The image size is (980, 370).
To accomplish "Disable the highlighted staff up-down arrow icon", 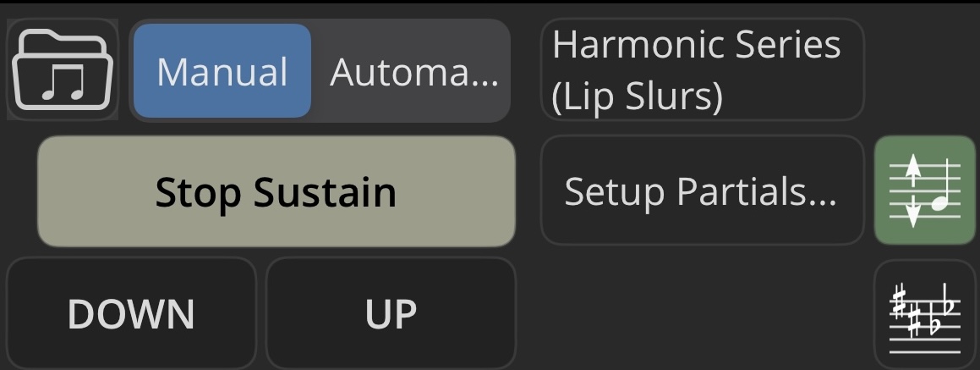I will pos(924,190).
